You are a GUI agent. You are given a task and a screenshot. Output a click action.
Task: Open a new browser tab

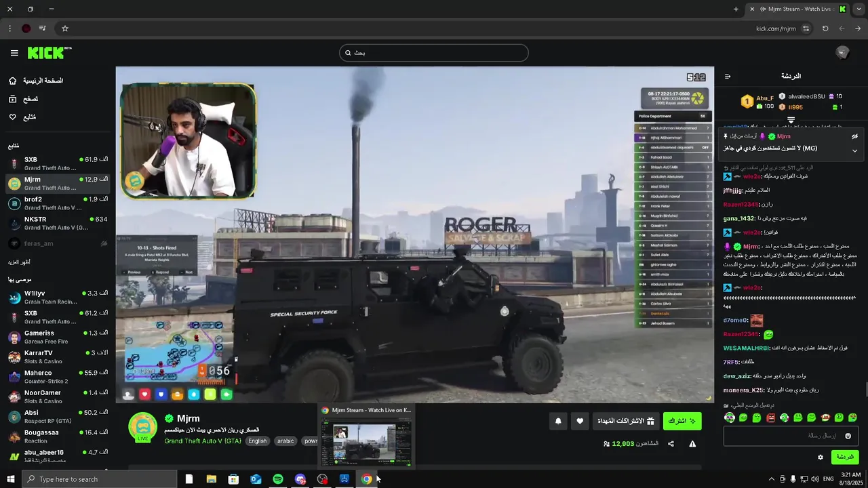736,9
